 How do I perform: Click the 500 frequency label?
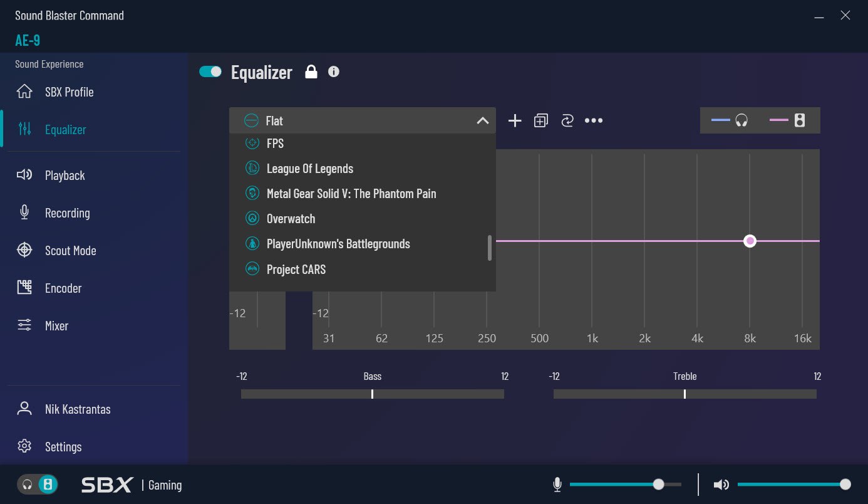(x=539, y=339)
